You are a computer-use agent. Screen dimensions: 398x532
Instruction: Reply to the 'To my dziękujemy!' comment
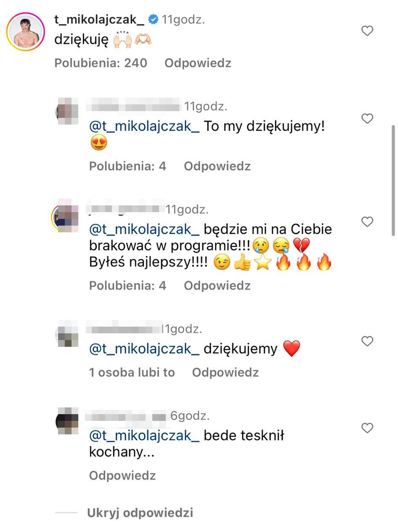pyautogui.click(x=217, y=166)
